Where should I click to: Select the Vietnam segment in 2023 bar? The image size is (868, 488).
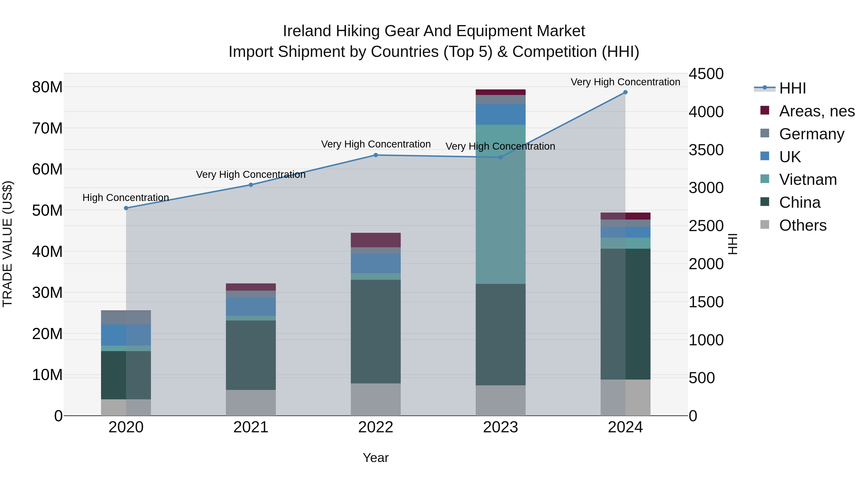tap(500, 204)
